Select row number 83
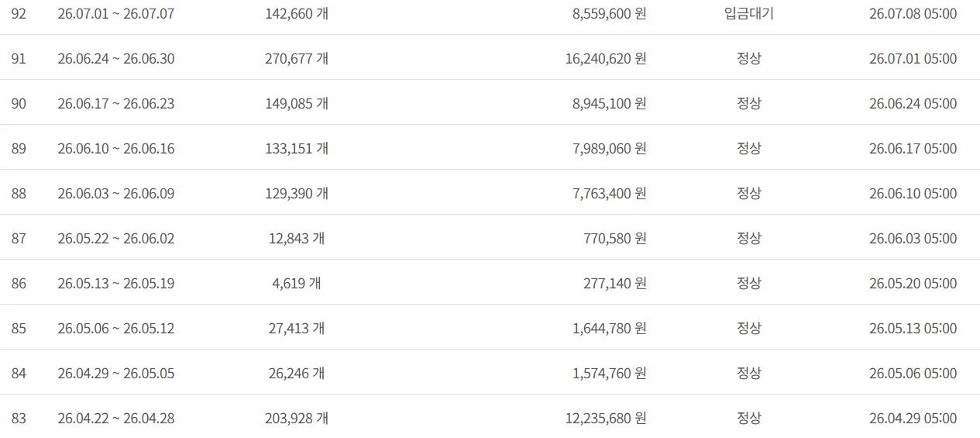Image resolution: width=980 pixels, height=438 pixels. coord(19,418)
